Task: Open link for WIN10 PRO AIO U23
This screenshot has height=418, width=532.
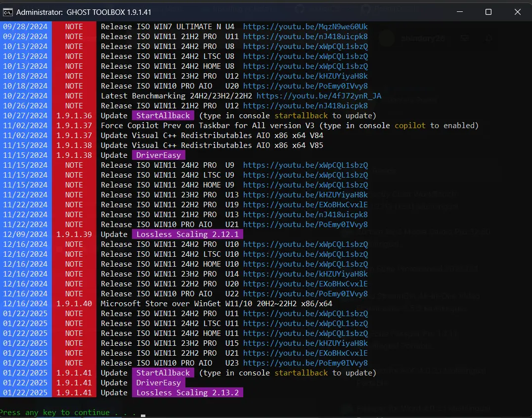Action: [x=306, y=363]
